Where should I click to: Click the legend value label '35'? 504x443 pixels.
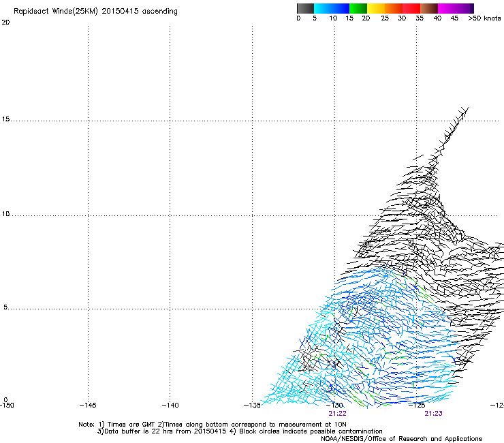tap(420, 18)
